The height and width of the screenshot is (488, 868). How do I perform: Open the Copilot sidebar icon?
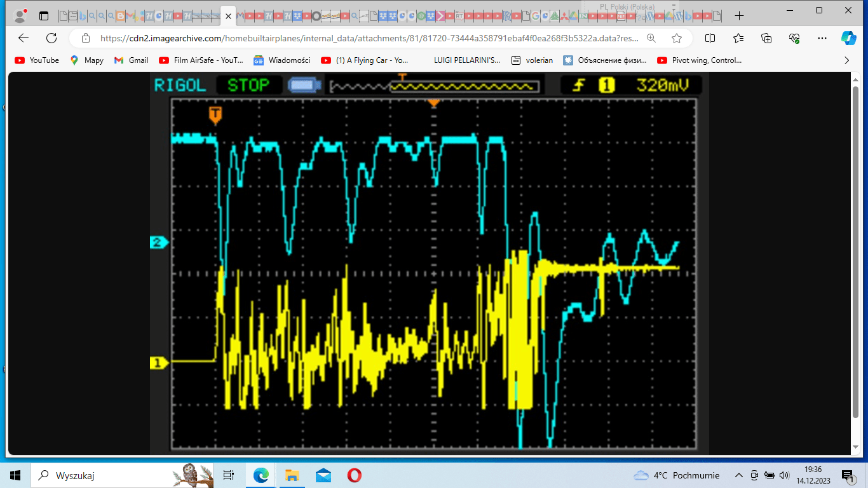pos(848,38)
